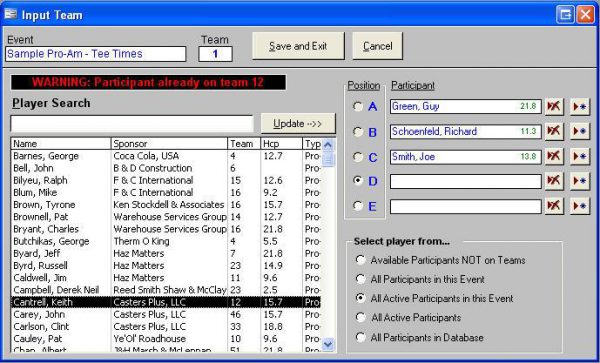This screenshot has width=600, height=363.
Task: Click participant field Smith, Joe
Action: click(x=466, y=157)
